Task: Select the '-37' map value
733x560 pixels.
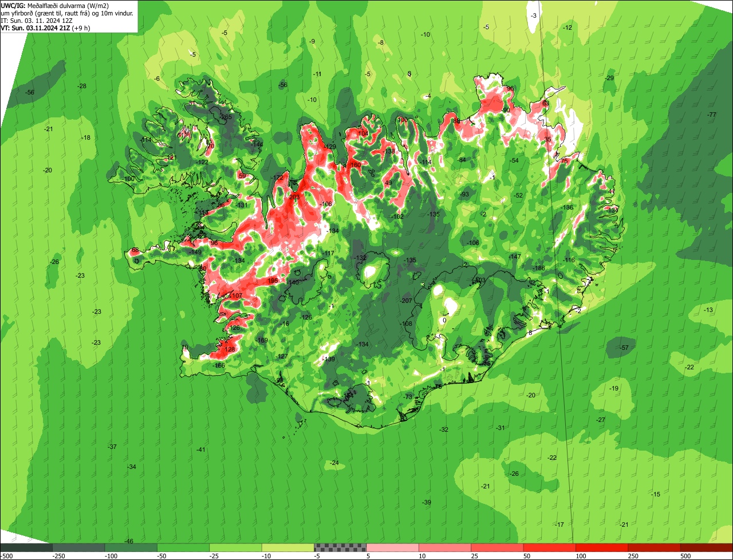Action: (112, 447)
